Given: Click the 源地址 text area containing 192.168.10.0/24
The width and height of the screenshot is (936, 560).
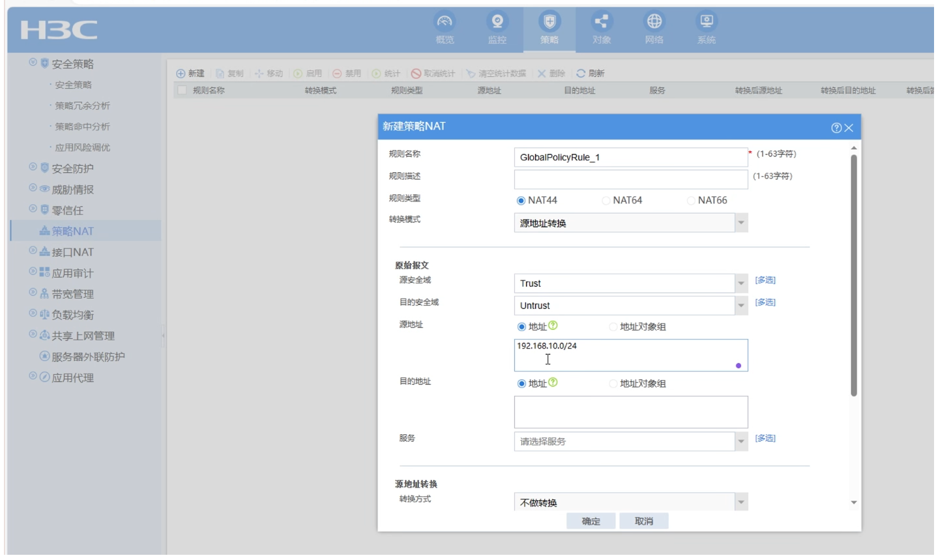Looking at the screenshot, I should tap(630, 355).
